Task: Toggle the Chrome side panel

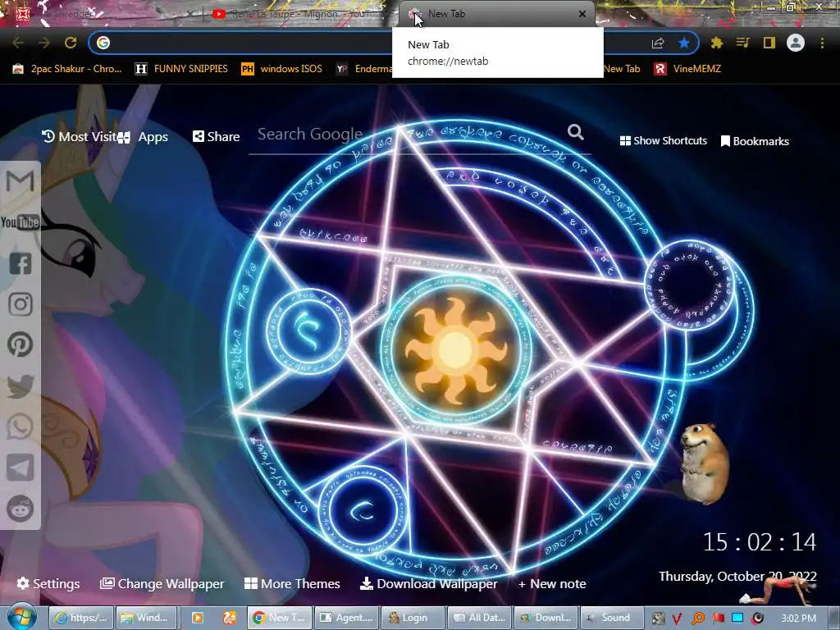Action: click(x=769, y=43)
